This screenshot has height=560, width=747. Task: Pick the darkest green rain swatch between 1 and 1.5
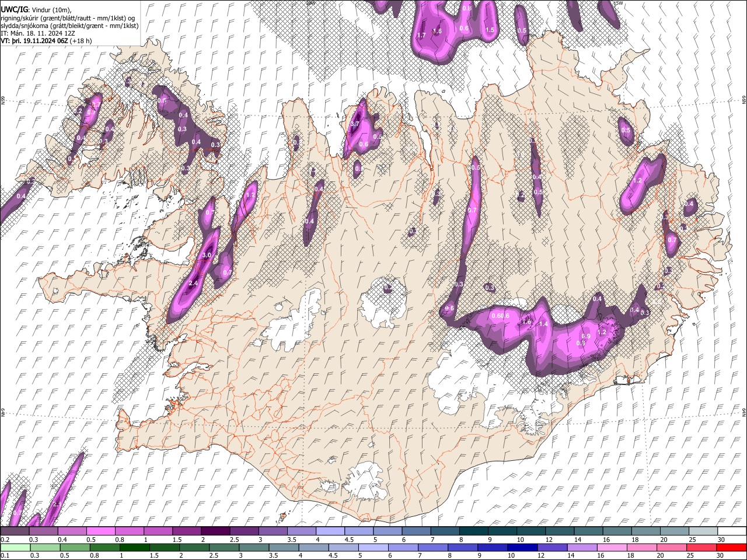134,547
